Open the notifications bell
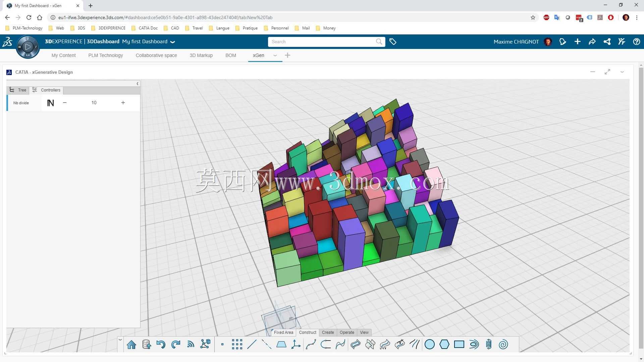644x362 pixels. click(562, 42)
